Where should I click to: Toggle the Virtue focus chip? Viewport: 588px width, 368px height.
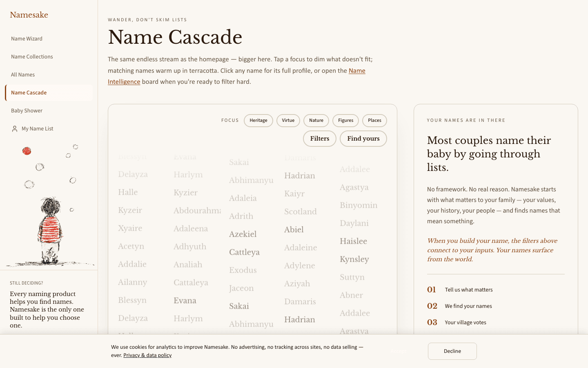coord(288,121)
